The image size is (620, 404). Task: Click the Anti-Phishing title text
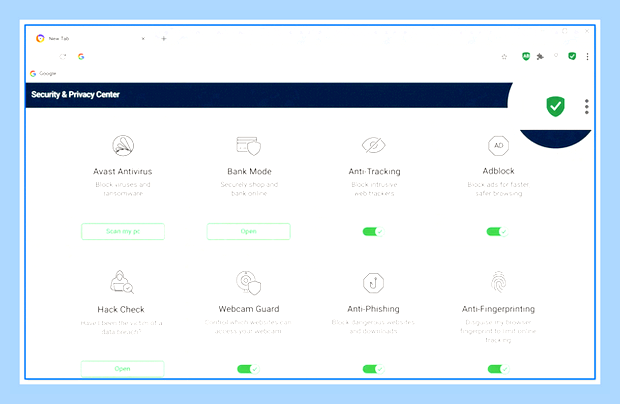(x=373, y=309)
